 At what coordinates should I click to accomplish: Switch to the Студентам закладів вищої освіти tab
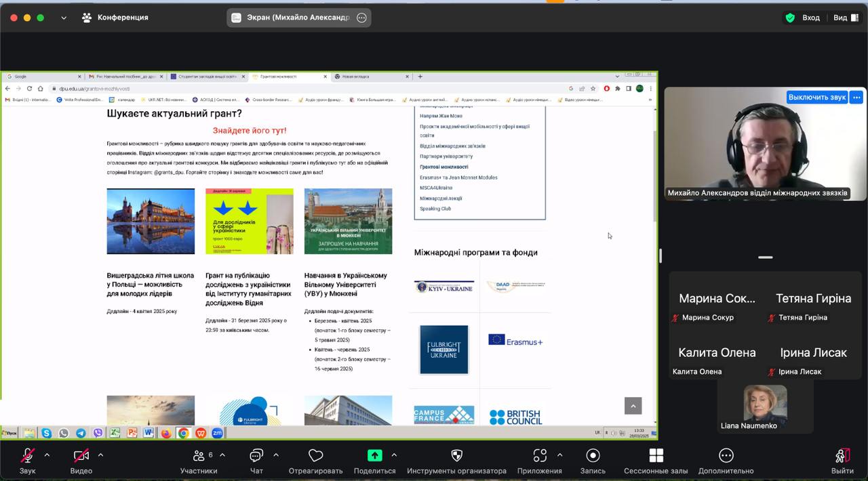point(208,77)
